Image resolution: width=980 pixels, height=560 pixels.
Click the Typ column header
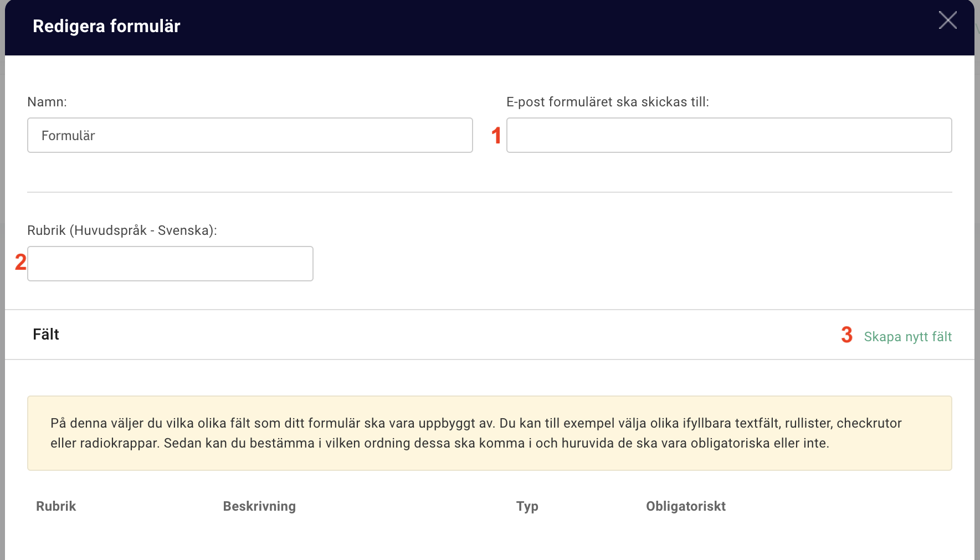527,506
